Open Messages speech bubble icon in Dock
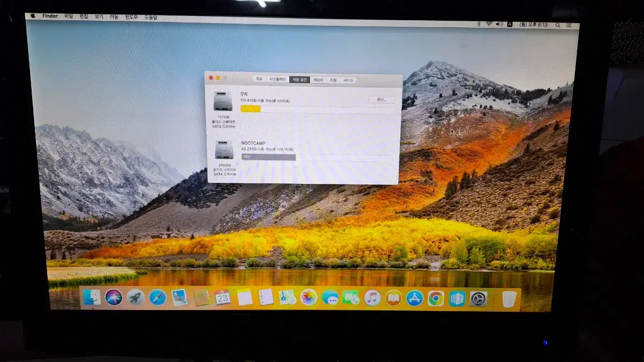 click(330, 297)
